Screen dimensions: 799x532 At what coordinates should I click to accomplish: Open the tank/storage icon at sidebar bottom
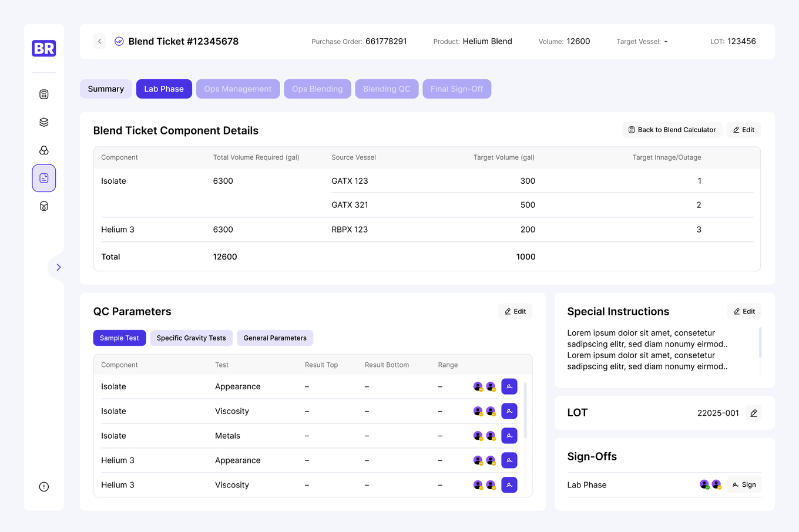pos(43,206)
